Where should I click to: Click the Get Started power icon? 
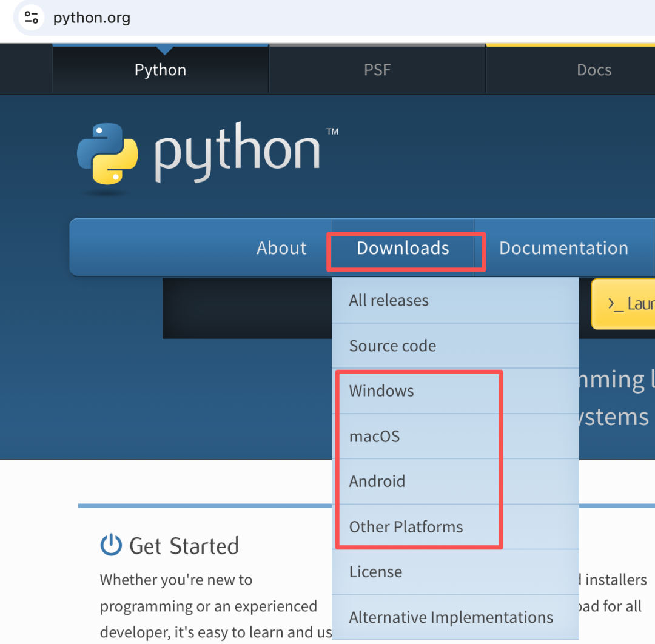click(111, 545)
